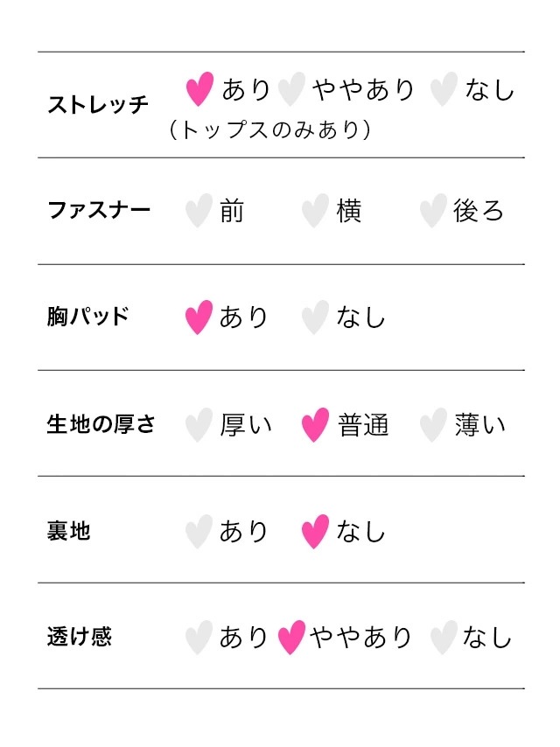Click the heart beside ファスナー 横

coord(315,211)
